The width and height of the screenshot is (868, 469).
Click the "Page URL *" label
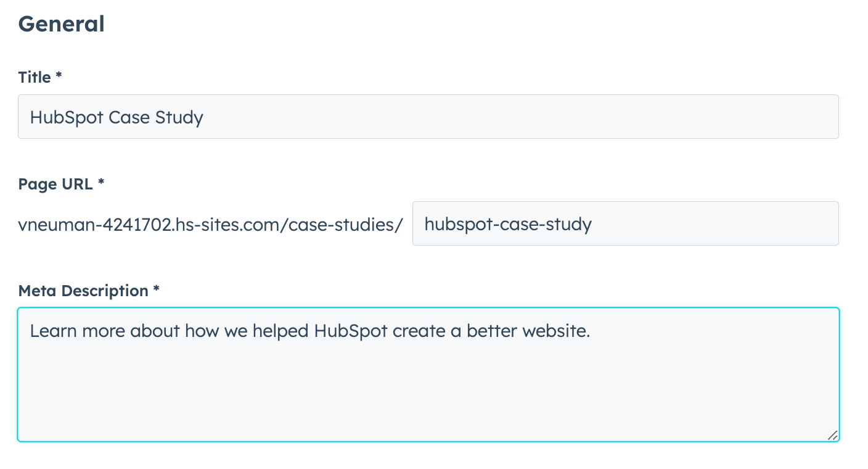click(x=61, y=184)
